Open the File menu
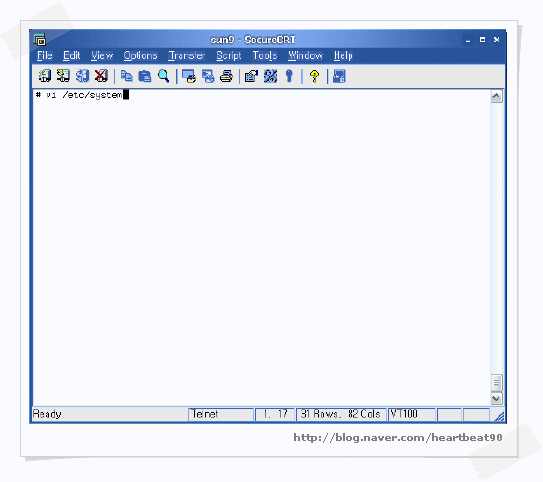The image size is (543, 482). [45, 56]
